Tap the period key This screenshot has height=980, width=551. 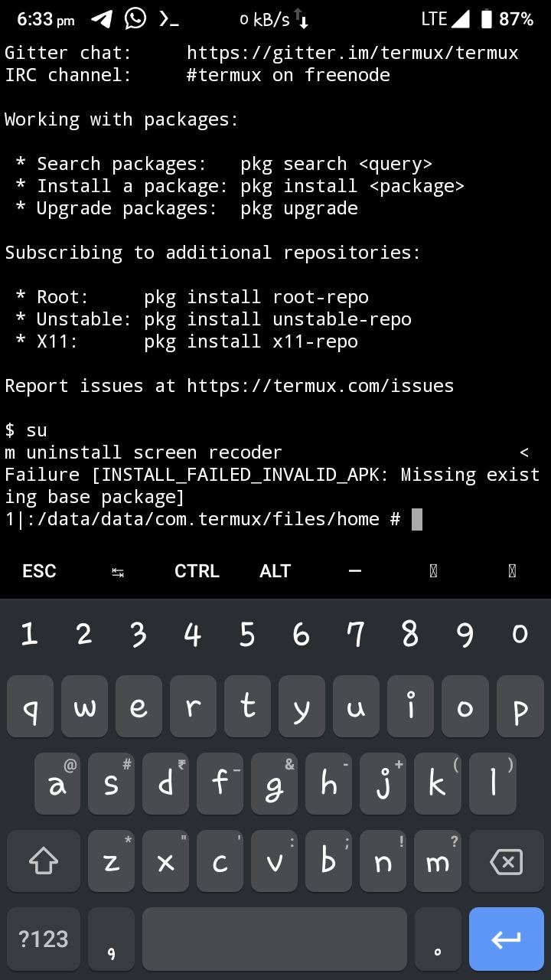pyautogui.click(x=438, y=939)
